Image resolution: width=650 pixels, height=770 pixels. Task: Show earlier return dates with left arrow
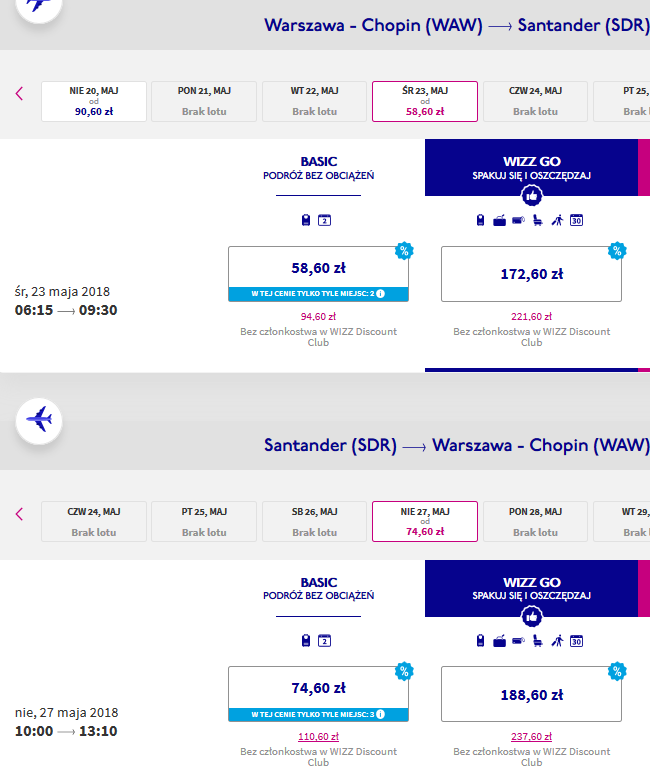[19, 514]
